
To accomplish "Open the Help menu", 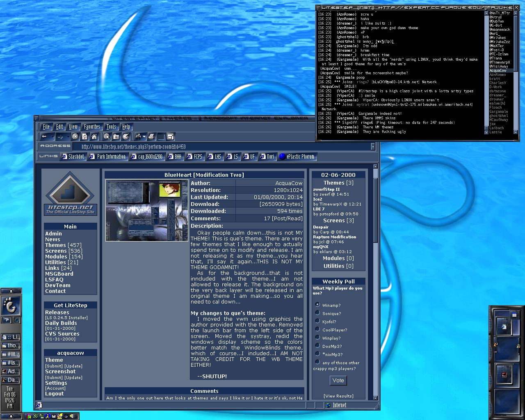I will coord(126,127).
